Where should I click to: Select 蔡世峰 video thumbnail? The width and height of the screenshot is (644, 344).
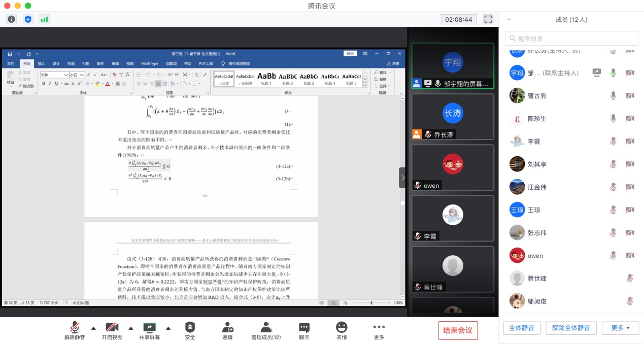(453, 269)
